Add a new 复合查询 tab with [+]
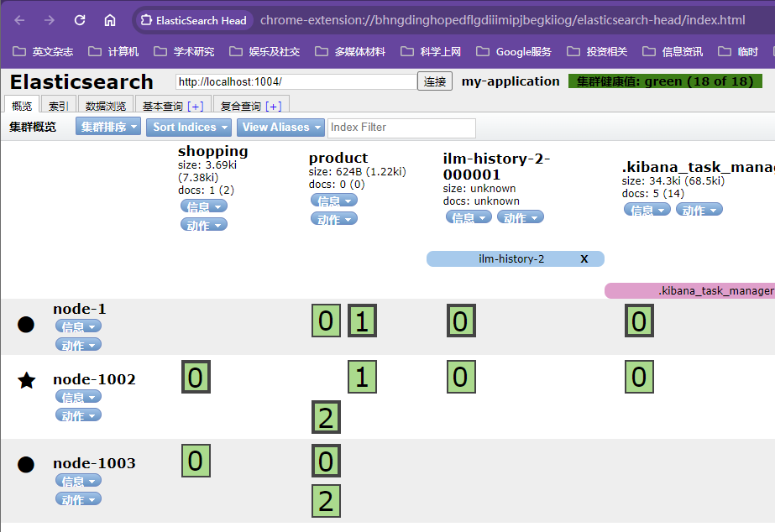This screenshot has height=532, width=775. click(274, 107)
